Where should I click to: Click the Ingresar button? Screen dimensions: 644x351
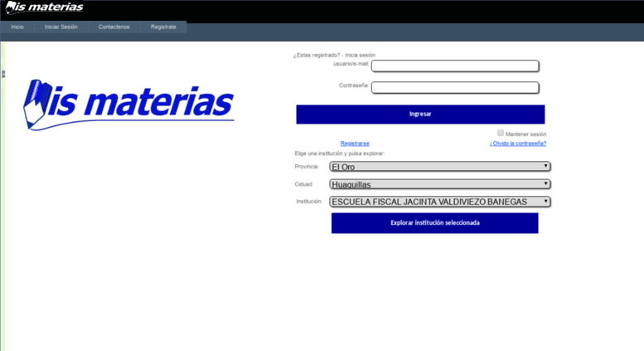(420, 115)
